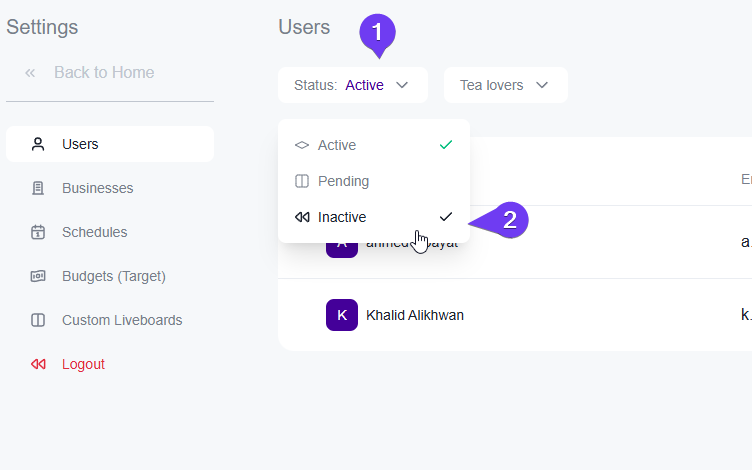The height and width of the screenshot is (470, 752).
Task: Click the red Logout rewind icon
Action: click(x=38, y=364)
